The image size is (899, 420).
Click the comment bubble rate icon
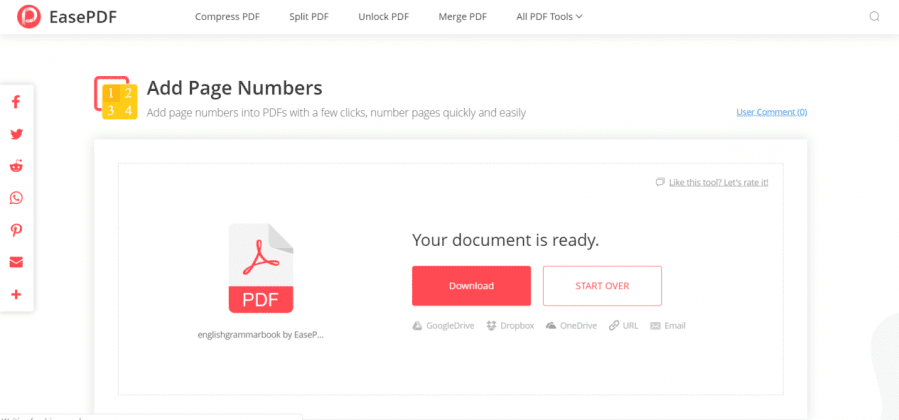click(660, 182)
